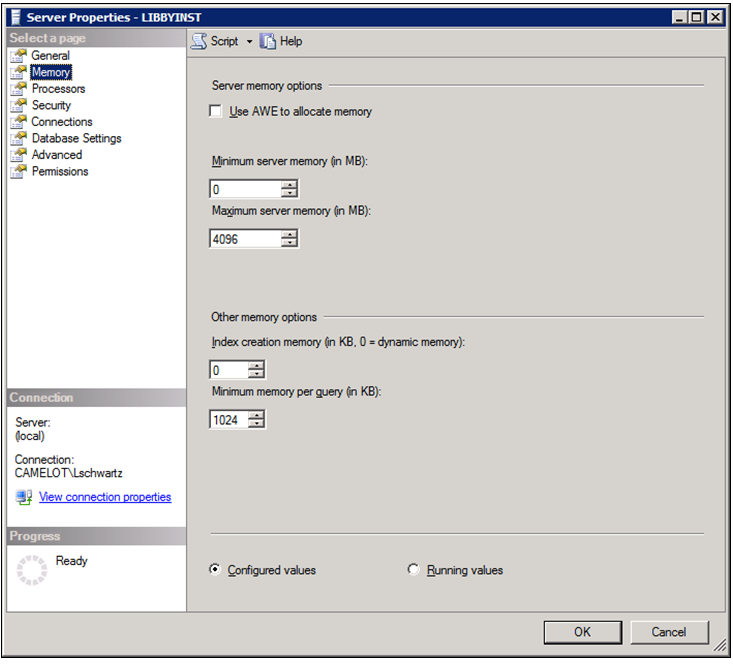Click the Minimum server memory (in MB) label
The width and height of the screenshot is (733, 665).
pyautogui.click(x=290, y=161)
